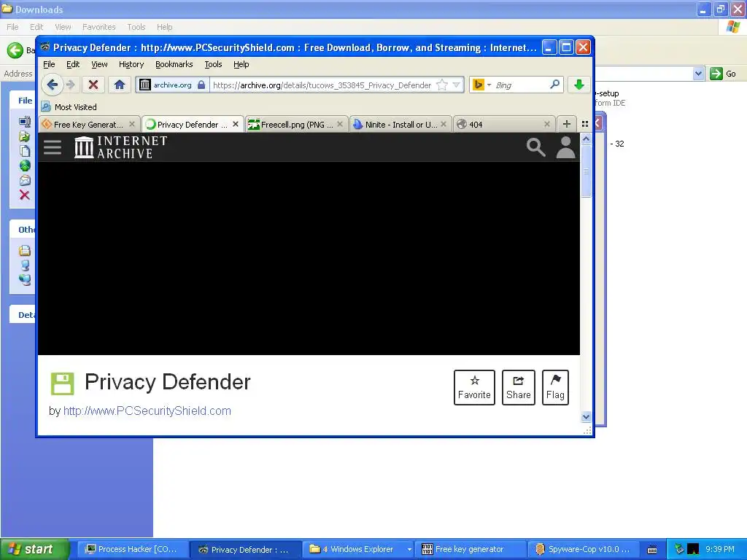
Task: Click the system tray clock 9:39 PM
Action: [719, 549]
